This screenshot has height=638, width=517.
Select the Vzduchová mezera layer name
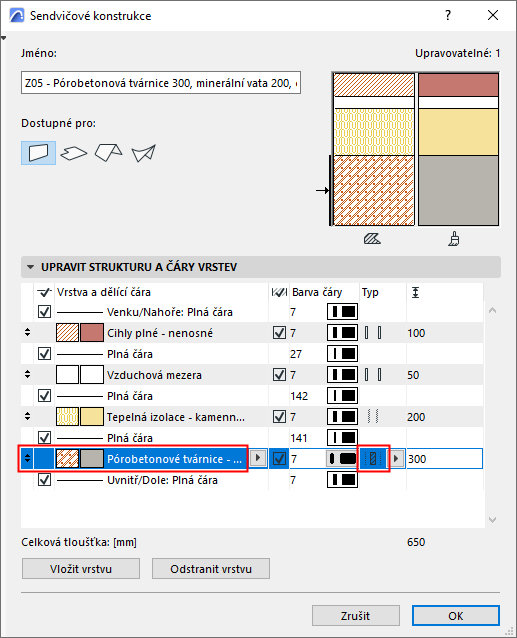coord(154,375)
